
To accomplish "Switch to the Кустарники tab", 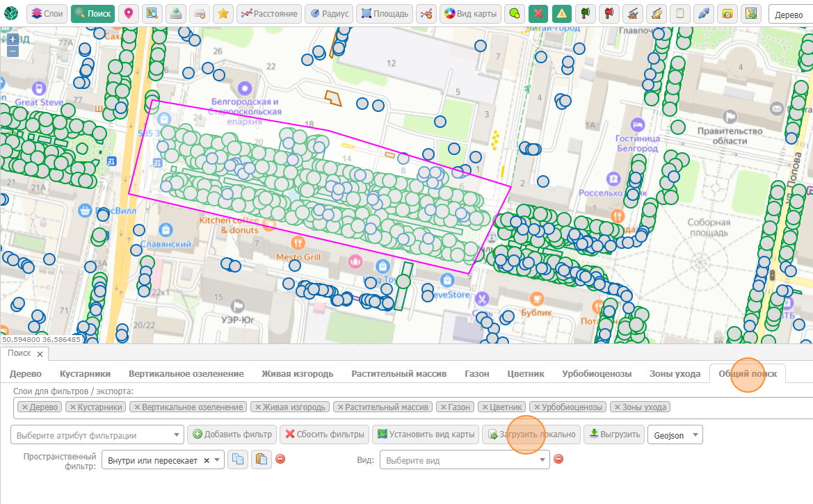I will click(85, 374).
